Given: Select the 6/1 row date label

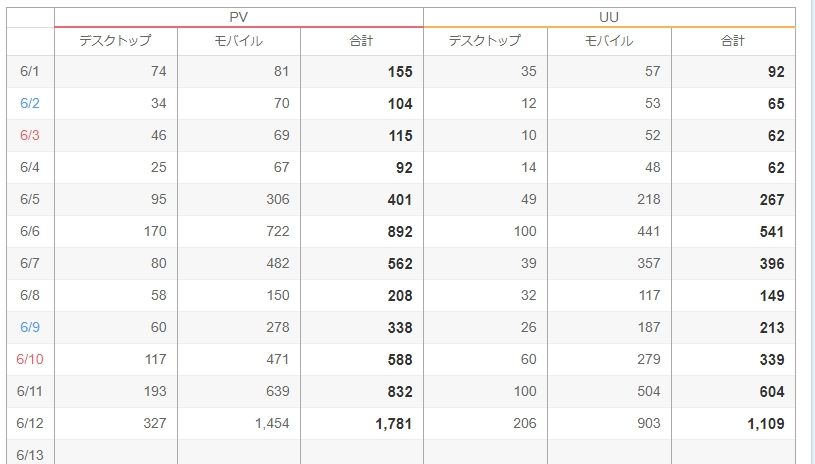Looking at the screenshot, I should pos(30,71).
